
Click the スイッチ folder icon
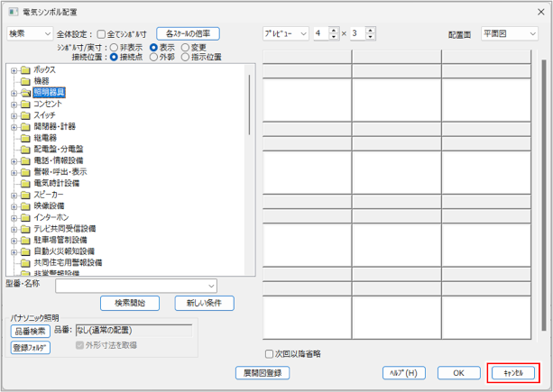click(x=25, y=115)
